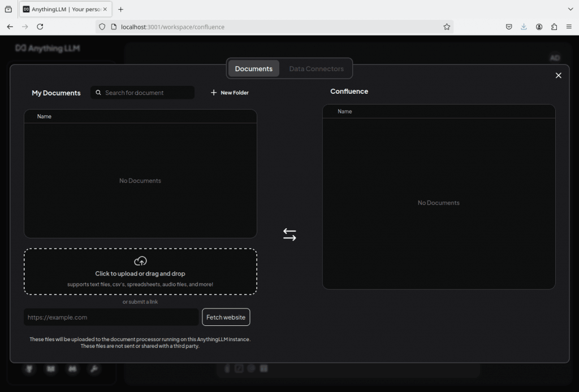Close the AnythingLLM browser tab
579x392 pixels.
point(105,9)
